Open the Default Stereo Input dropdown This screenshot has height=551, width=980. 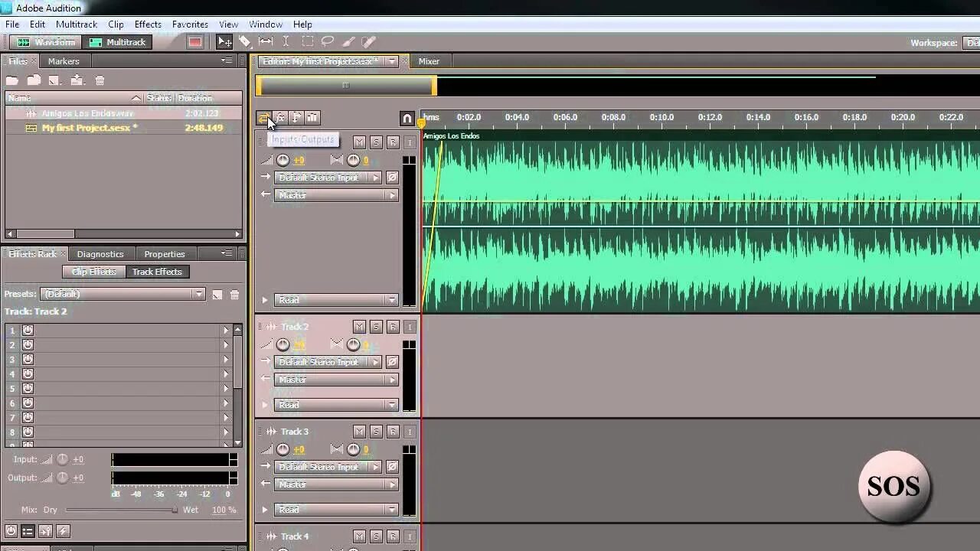pyautogui.click(x=374, y=177)
